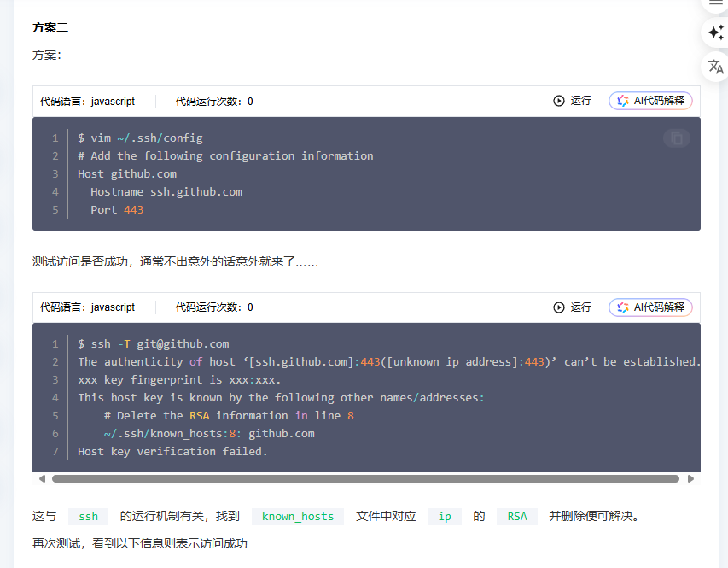Click the copy icon on the first code block

(x=676, y=138)
